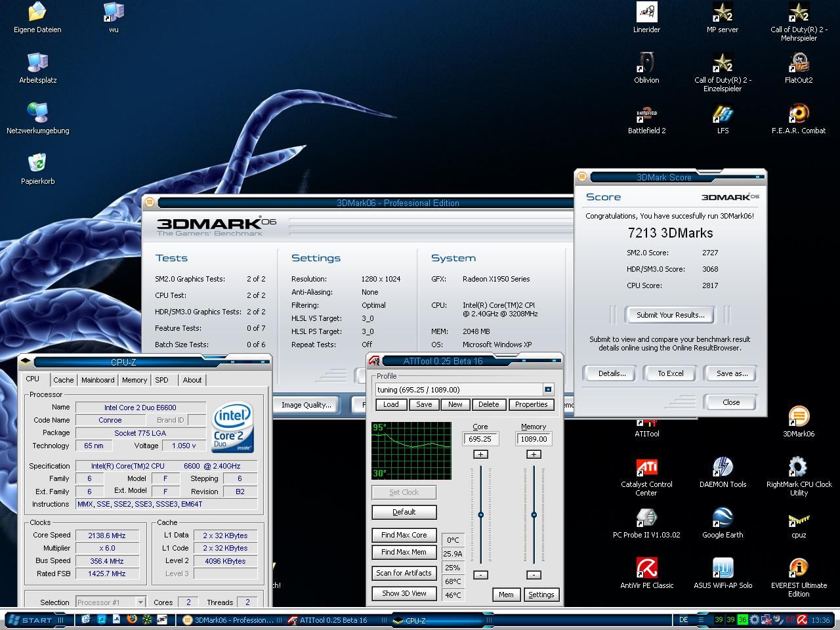Click New profile button in ATITool

pos(455,404)
